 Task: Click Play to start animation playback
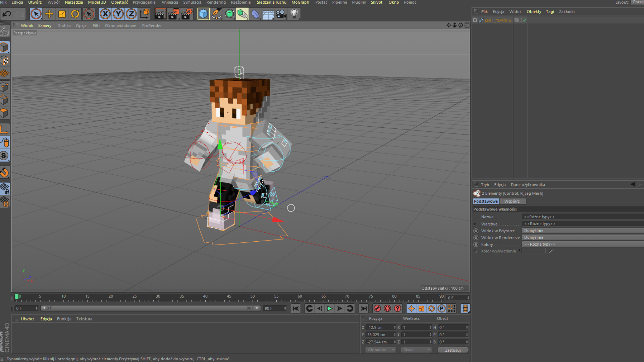[330, 308]
